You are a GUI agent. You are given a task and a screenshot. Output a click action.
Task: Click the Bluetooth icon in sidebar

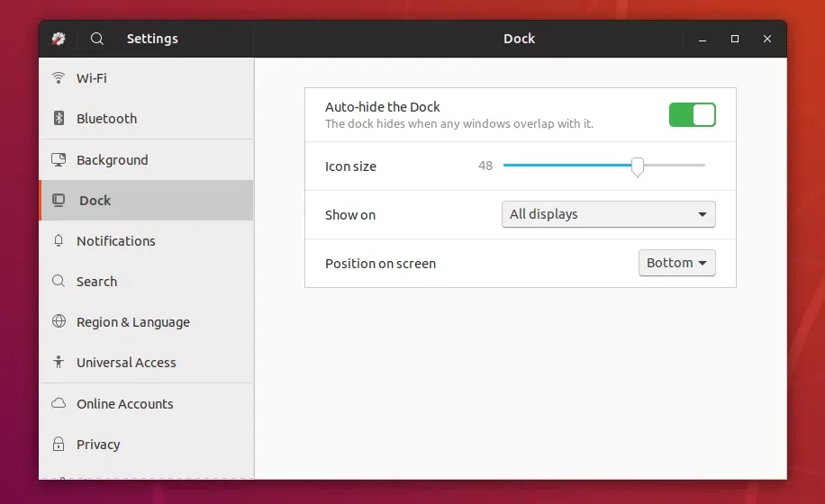coord(59,119)
